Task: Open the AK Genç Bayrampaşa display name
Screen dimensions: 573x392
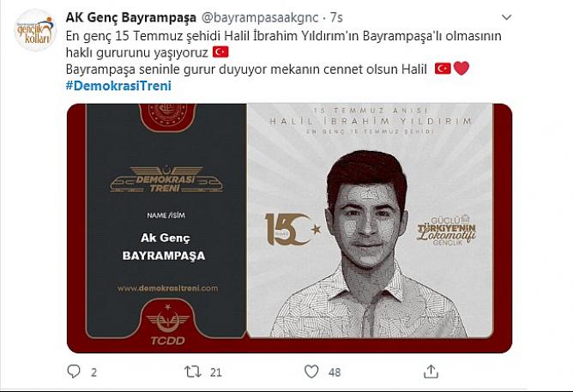Action: point(131,17)
